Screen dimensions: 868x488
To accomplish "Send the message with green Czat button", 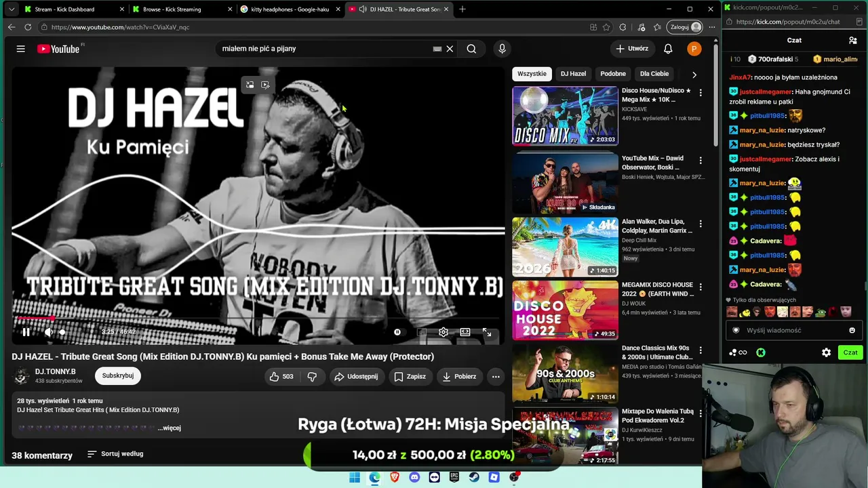I will 850,352.
